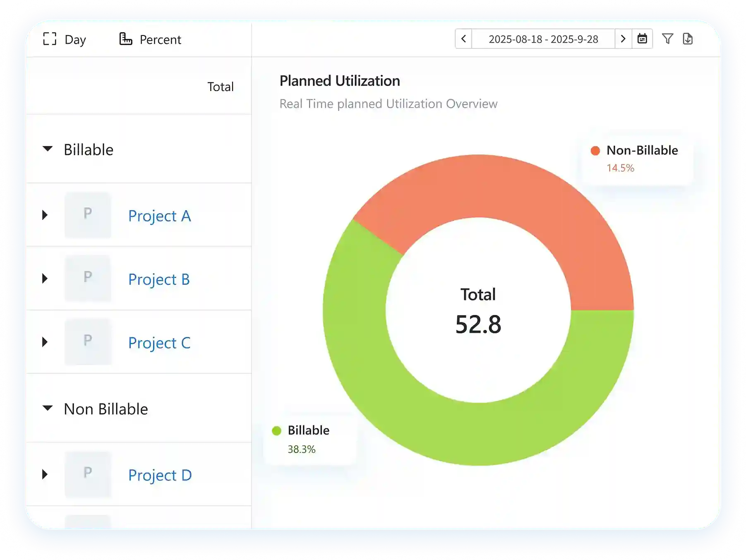Open the Project D link
Screen dimensions: 746x560
click(x=160, y=475)
